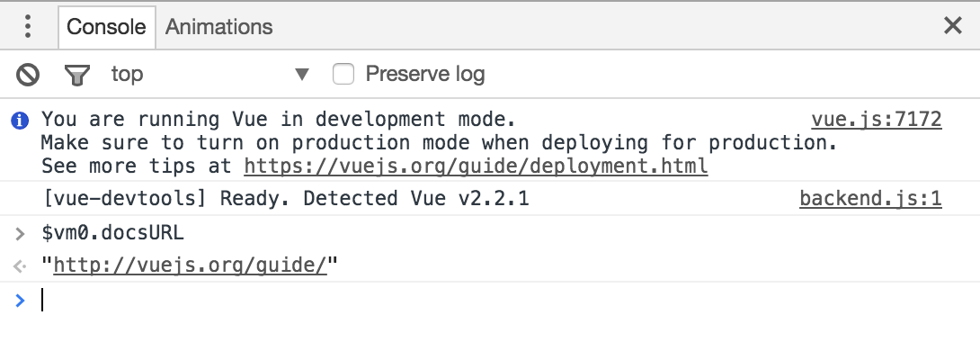
Task: Select the top context selector text
Action: pyautogui.click(x=128, y=75)
